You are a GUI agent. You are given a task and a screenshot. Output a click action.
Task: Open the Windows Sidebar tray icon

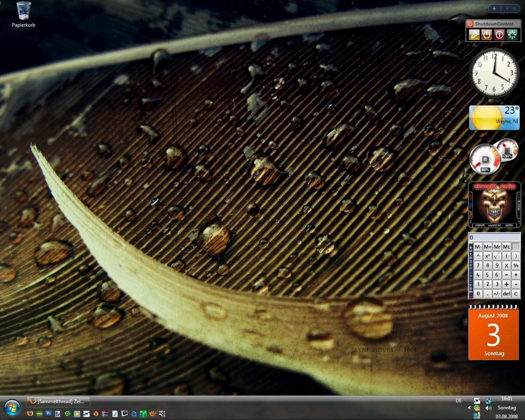pos(477,415)
